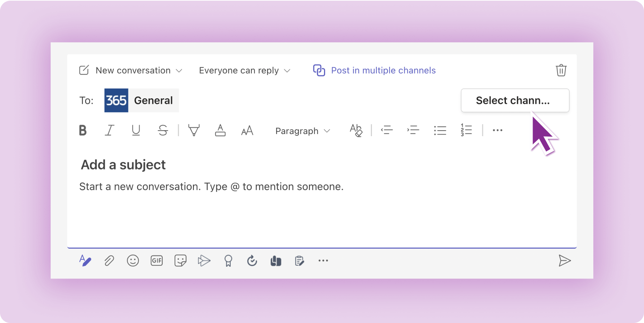Open the font size options
The height and width of the screenshot is (323, 644).
click(247, 131)
